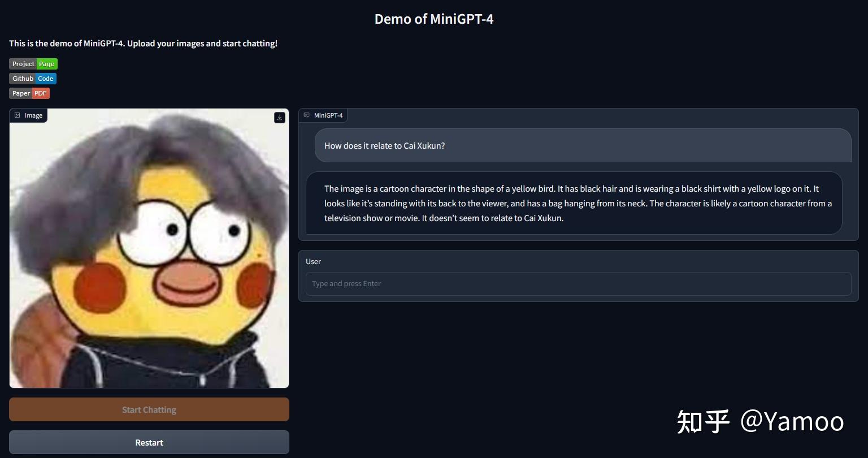Click the Start Chatting button

coord(149,409)
